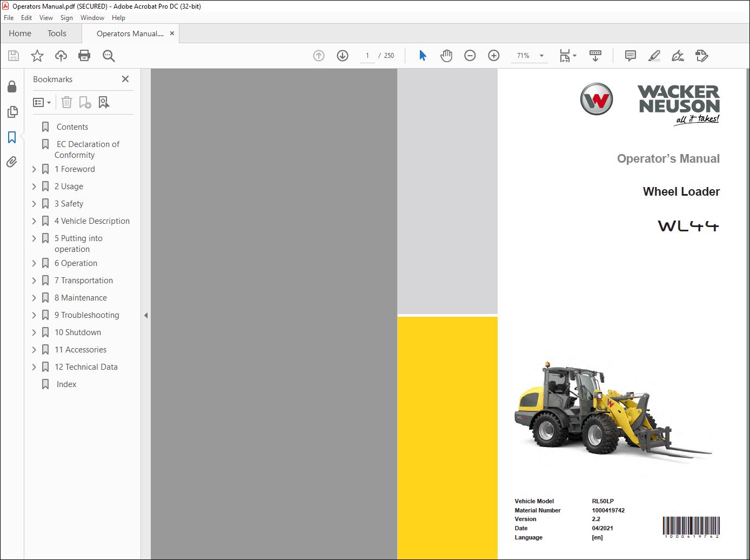Expand the 8 Maintenance bookmark
This screenshot has width=750, height=560.
click(x=34, y=298)
